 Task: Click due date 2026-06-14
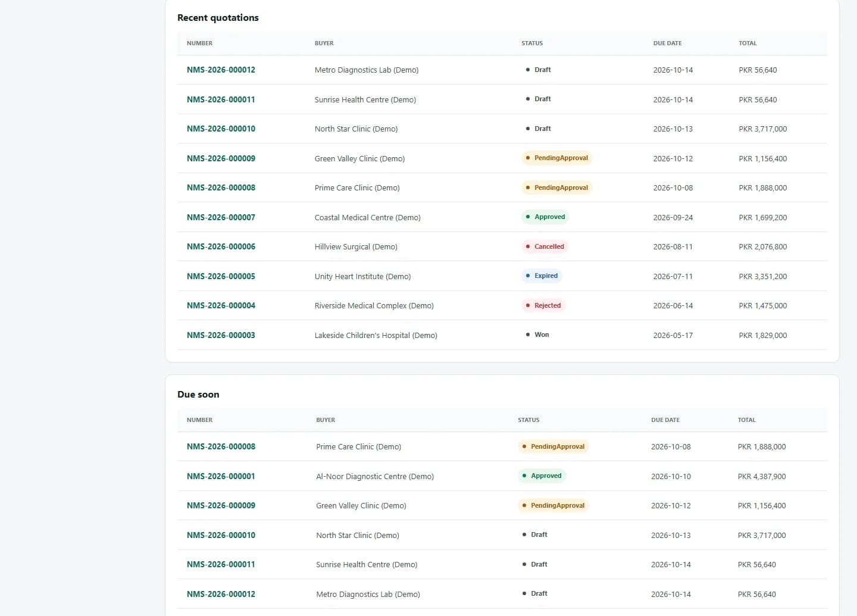[673, 305]
